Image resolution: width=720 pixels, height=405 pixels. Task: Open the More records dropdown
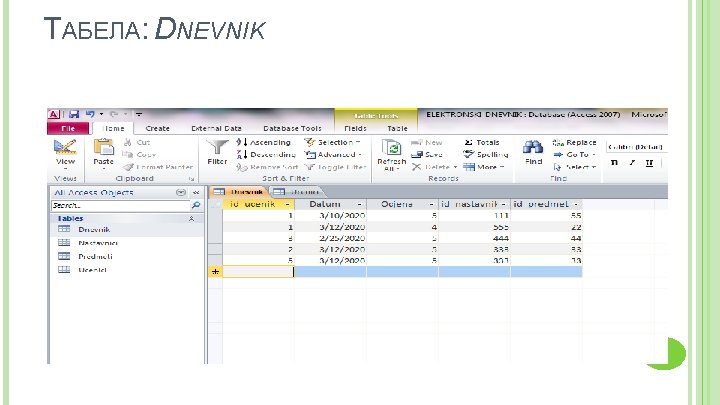484,167
